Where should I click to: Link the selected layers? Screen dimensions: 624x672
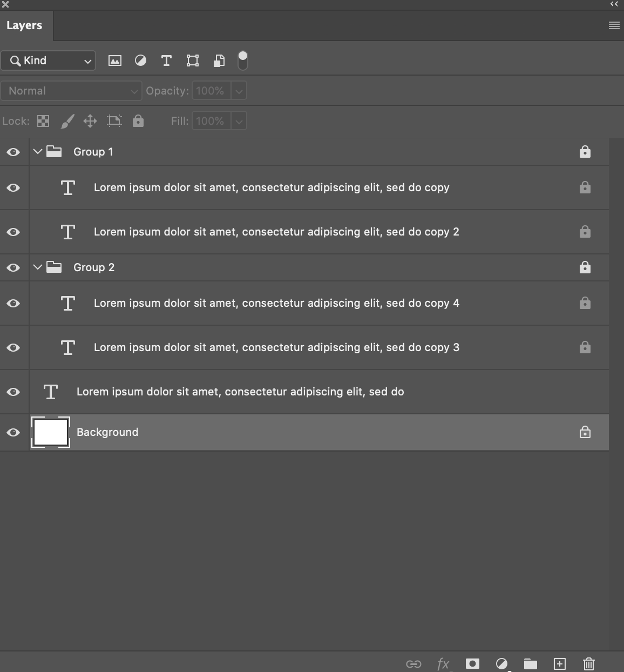pos(413,664)
